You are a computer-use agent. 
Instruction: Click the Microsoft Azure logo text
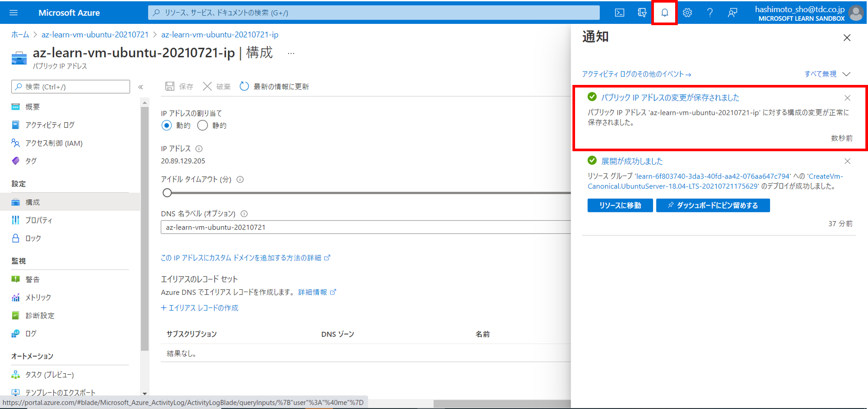(x=69, y=13)
